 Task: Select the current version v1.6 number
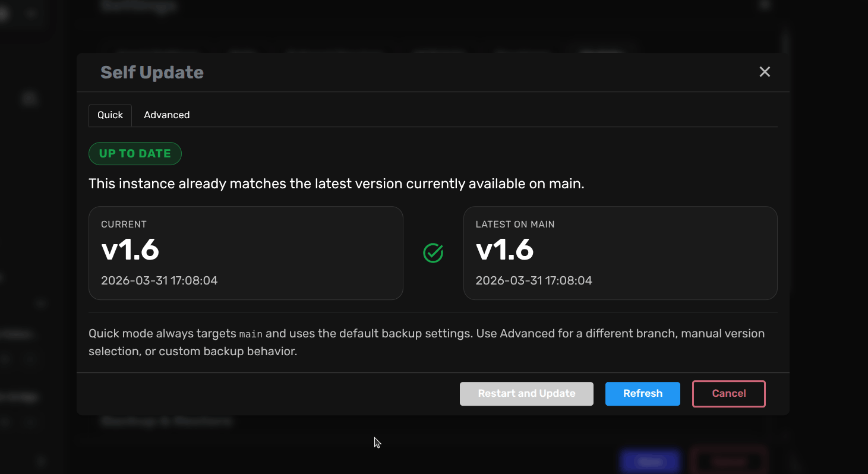pyautogui.click(x=130, y=250)
